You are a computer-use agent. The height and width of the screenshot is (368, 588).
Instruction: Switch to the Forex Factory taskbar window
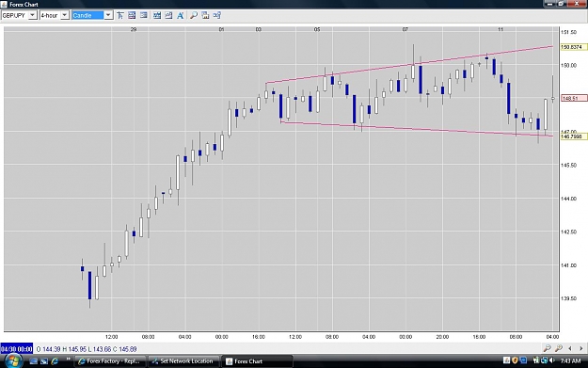109,361
